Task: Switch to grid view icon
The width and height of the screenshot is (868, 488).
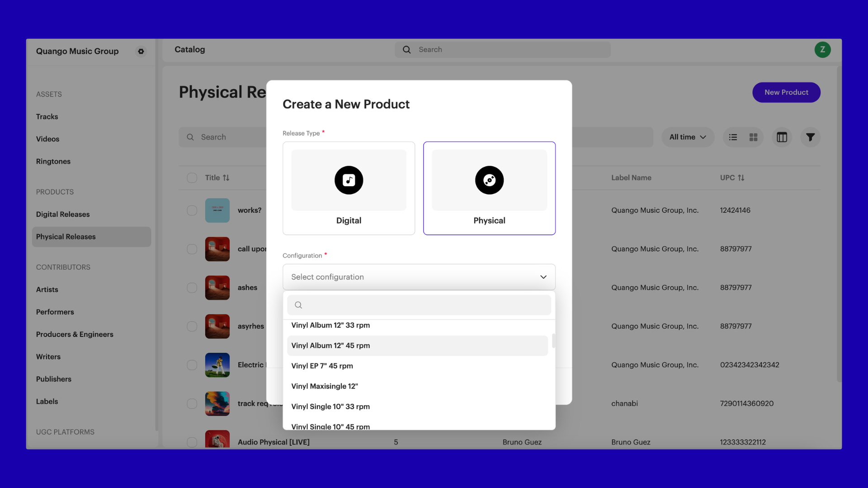Action: click(x=753, y=137)
